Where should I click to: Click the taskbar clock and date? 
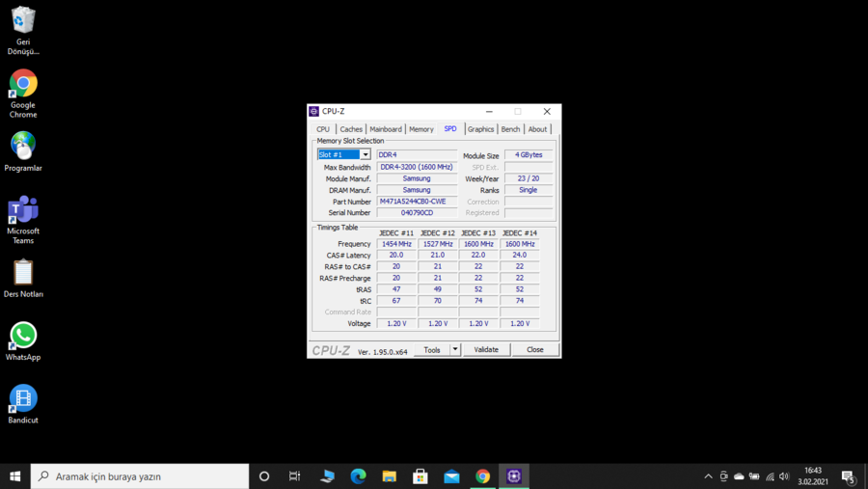coord(813,476)
